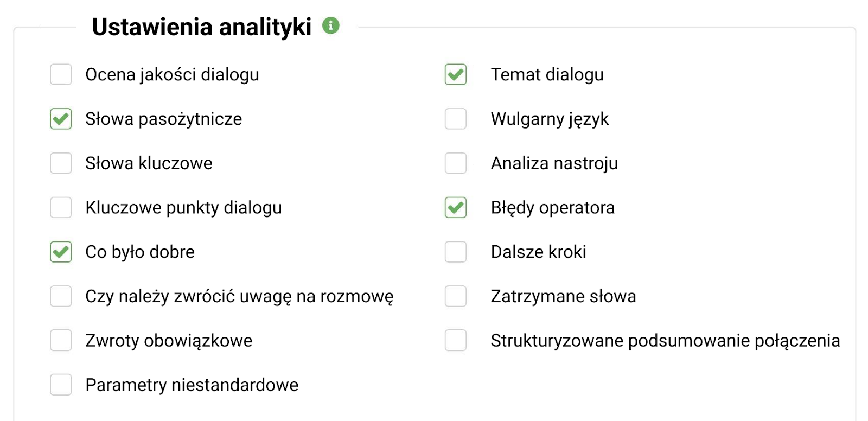
Task: Enable the Wulgarny język checkbox
Action: [456, 119]
